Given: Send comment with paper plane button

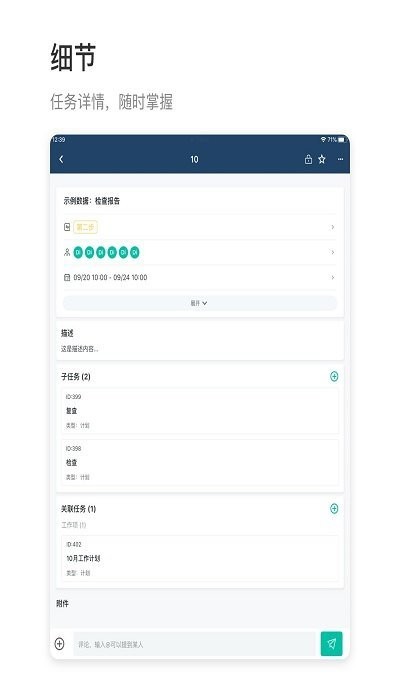Looking at the screenshot, I should (x=331, y=643).
